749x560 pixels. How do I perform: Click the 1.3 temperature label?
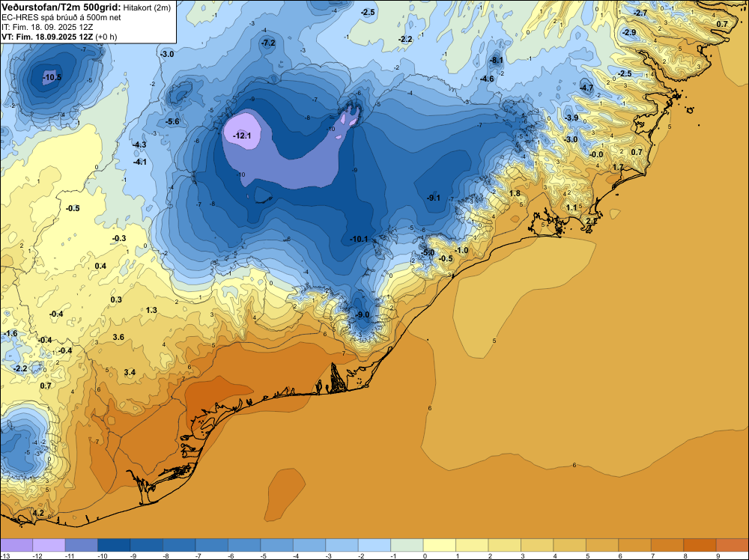click(x=151, y=310)
